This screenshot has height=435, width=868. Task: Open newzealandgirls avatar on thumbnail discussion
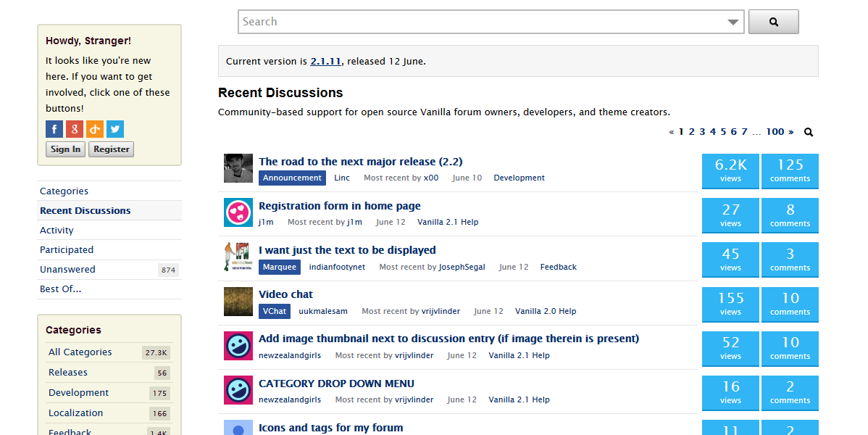pos(238,346)
